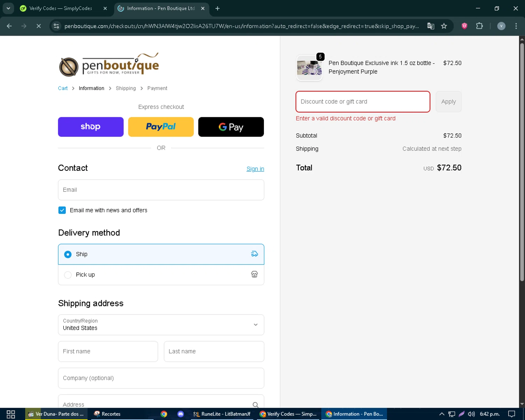Click the Payment breadcrumb
The height and width of the screenshot is (420, 525).
[x=157, y=88]
